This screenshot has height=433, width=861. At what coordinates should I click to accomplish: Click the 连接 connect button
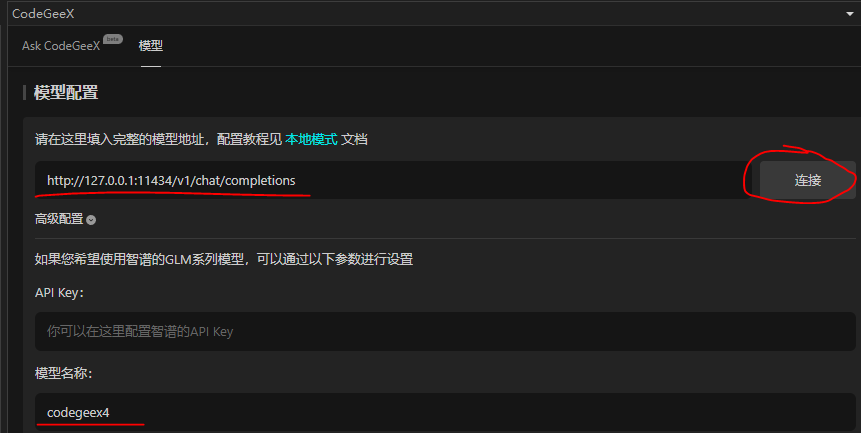[x=807, y=180]
